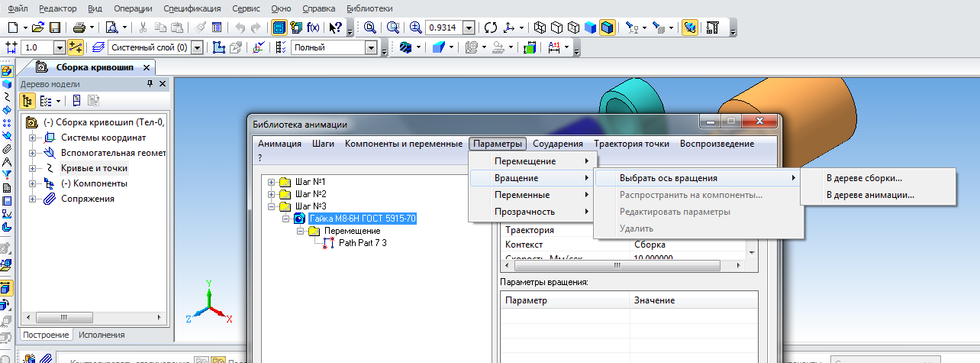
Task: Open the variables f(x) tool
Action: (313, 28)
